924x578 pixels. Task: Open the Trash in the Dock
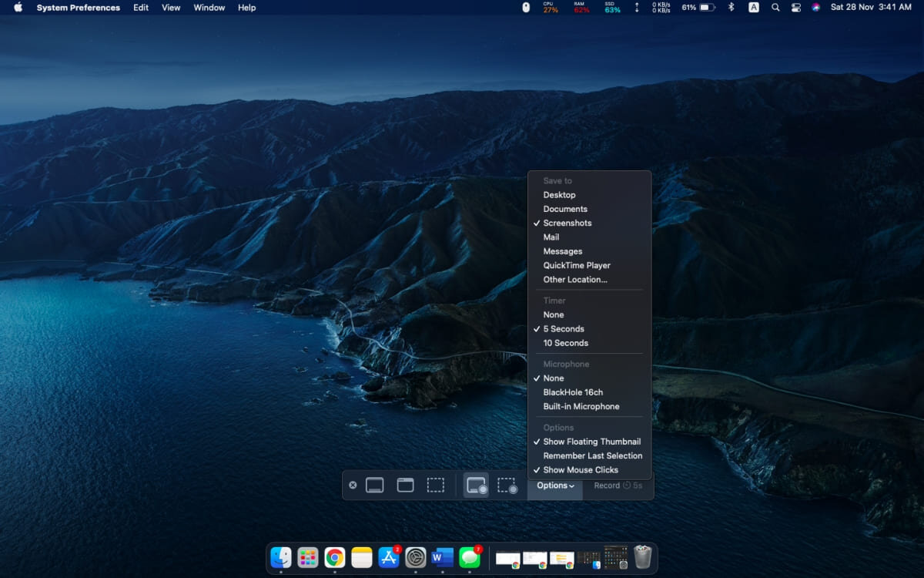click(x=643, y=557)
